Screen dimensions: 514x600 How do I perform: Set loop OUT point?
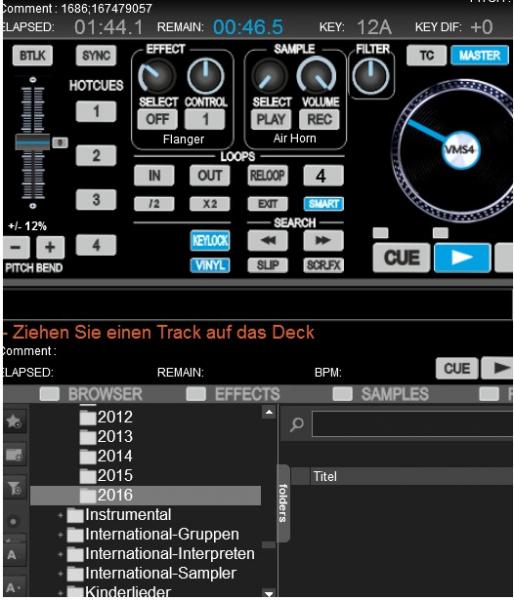point(210,175)
